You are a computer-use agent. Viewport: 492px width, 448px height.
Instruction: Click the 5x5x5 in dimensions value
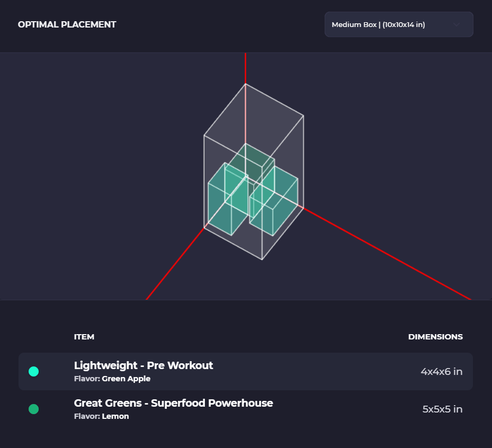(442, 409)
